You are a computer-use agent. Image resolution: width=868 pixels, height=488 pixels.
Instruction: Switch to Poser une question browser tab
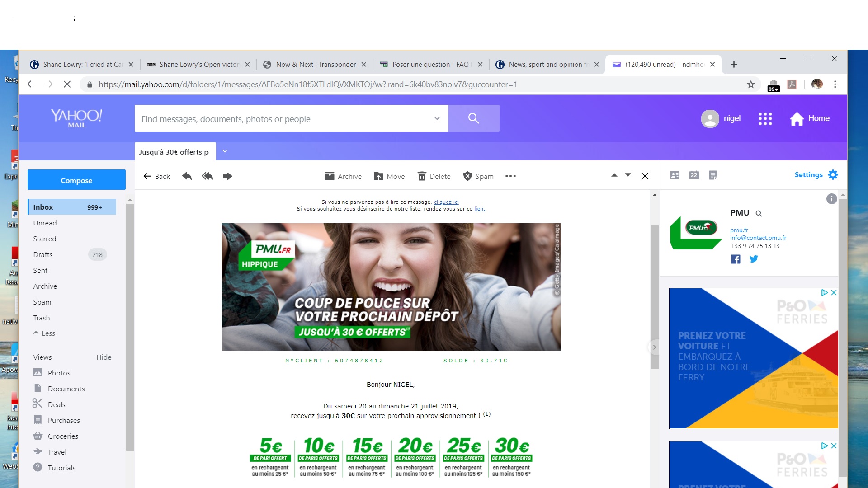429,65
